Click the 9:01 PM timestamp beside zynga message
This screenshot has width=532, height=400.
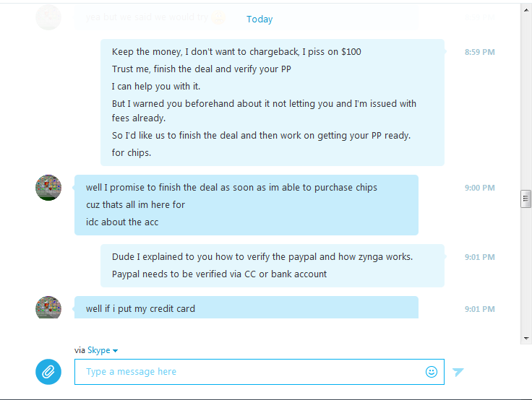[x=479, y=257]
